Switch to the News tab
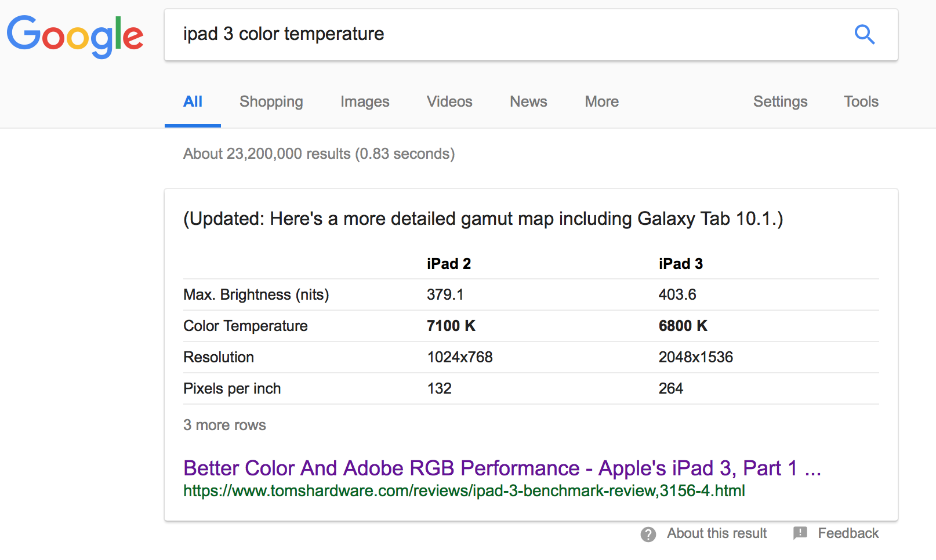This screenshot has height=560, width=936. (x=528, y=102)
